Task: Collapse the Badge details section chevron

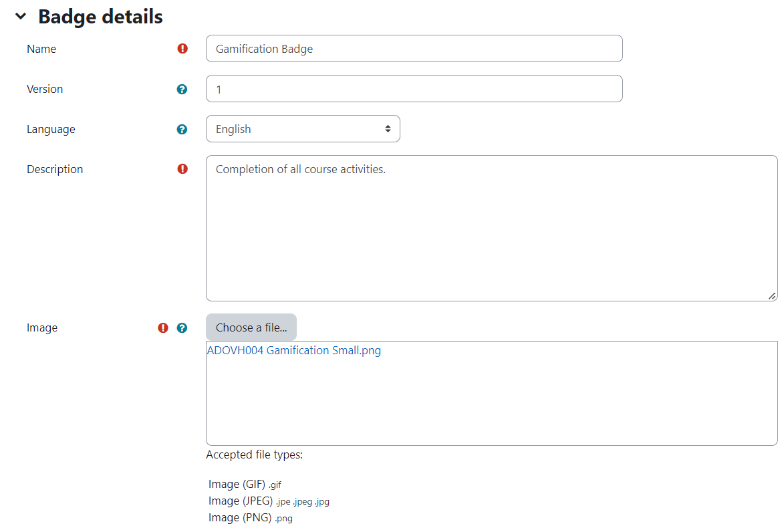Action: click(21, 16)
